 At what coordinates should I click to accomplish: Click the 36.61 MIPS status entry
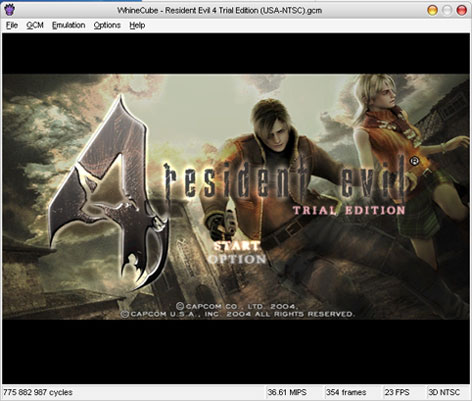pyautogui.click(x=287, y=392)
